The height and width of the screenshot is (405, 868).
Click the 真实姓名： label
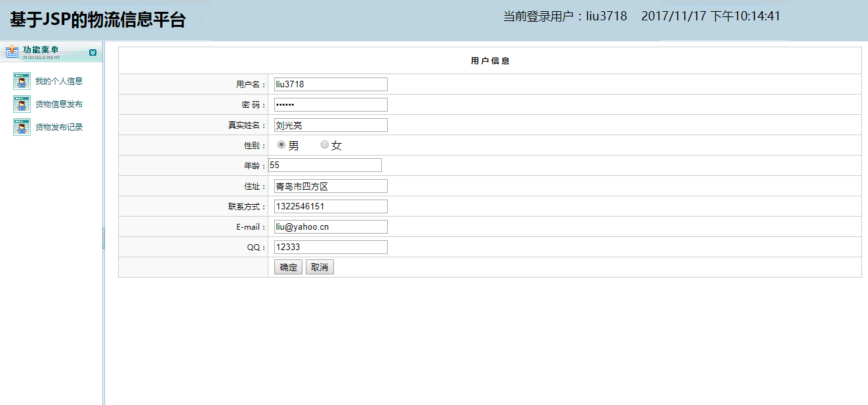(247, 125)
